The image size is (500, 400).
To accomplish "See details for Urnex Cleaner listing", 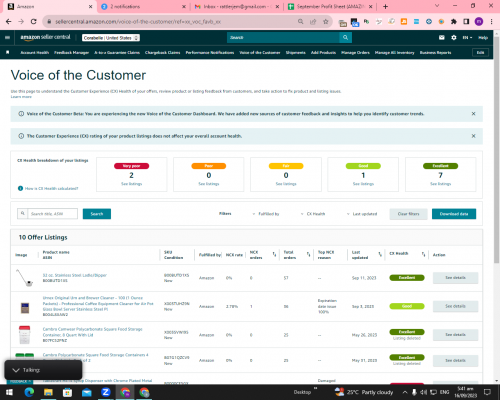I will [x=455, y=306].
